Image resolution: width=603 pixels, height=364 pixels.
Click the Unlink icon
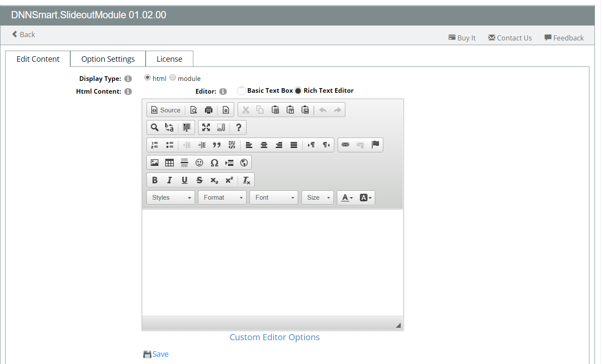click(360, 145)
